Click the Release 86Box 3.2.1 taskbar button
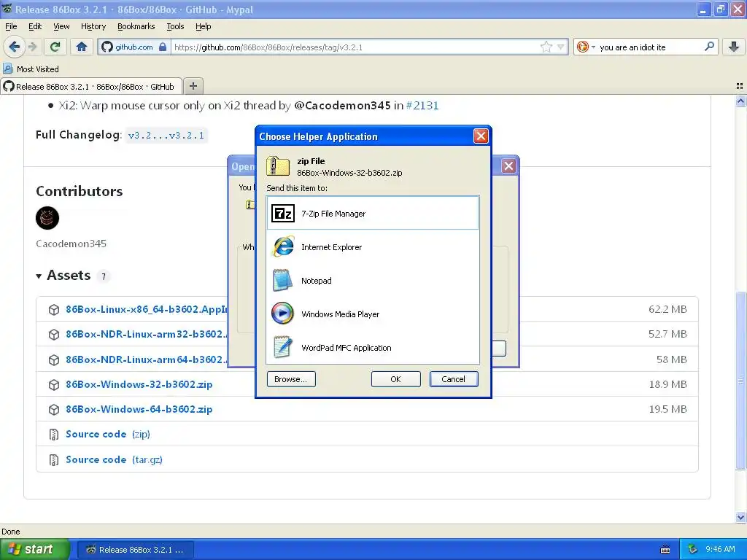 [x=135, y=550]
